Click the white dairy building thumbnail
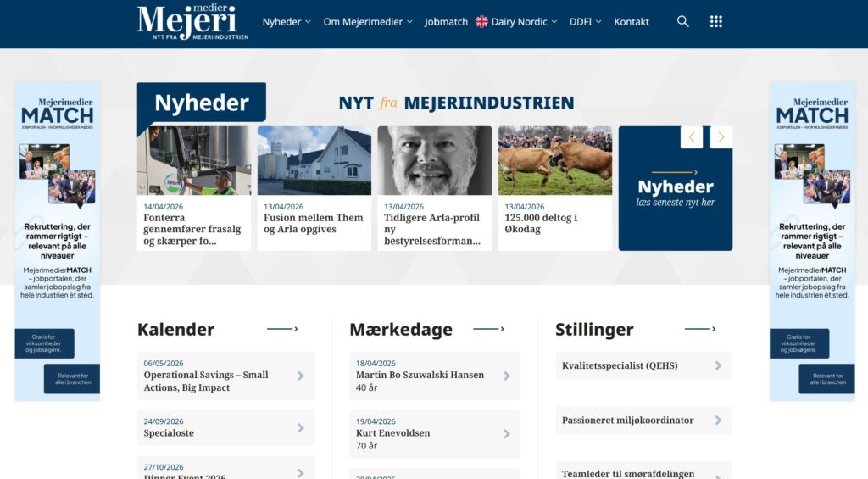Viewport: 868px width, 479px height. click(314, 160)
